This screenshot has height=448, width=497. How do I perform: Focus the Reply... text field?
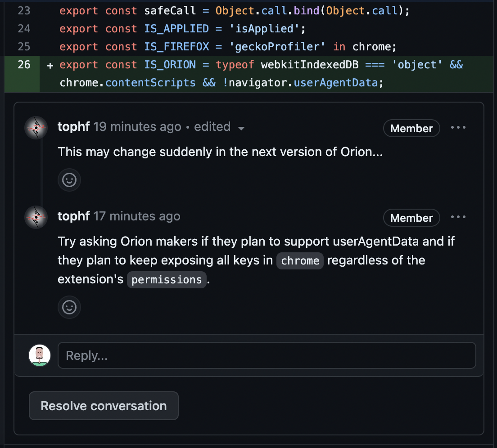(267, 356)
